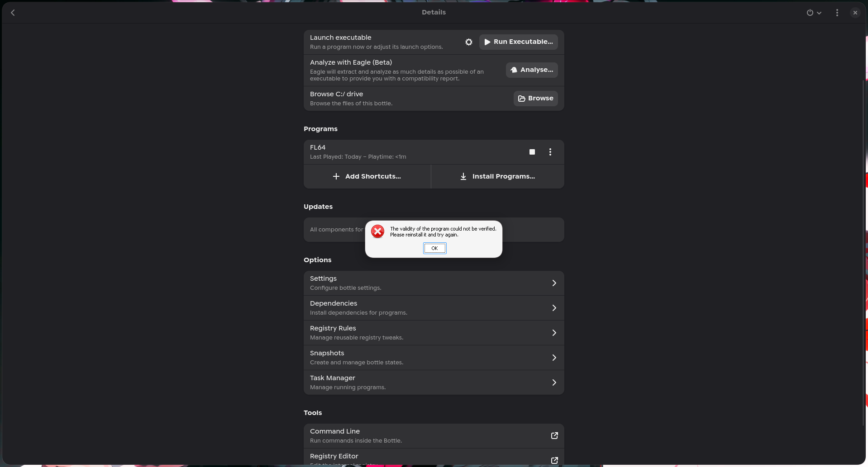The image size is (868, 467).
Task: Open the header three-dot menu
Action: [837, 13]
